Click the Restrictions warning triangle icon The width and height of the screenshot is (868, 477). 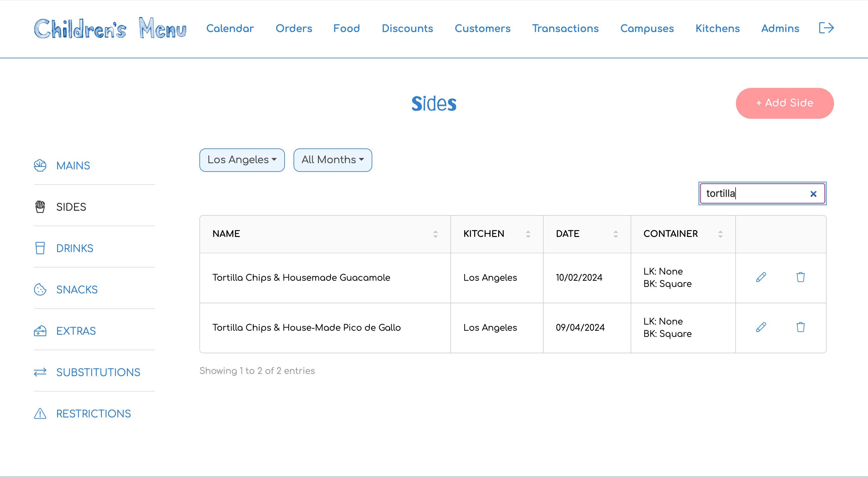40,413
